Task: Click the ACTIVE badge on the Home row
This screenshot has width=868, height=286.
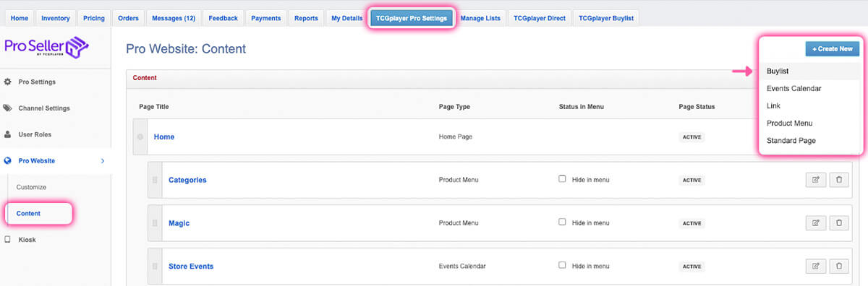Action: [692, 137]
